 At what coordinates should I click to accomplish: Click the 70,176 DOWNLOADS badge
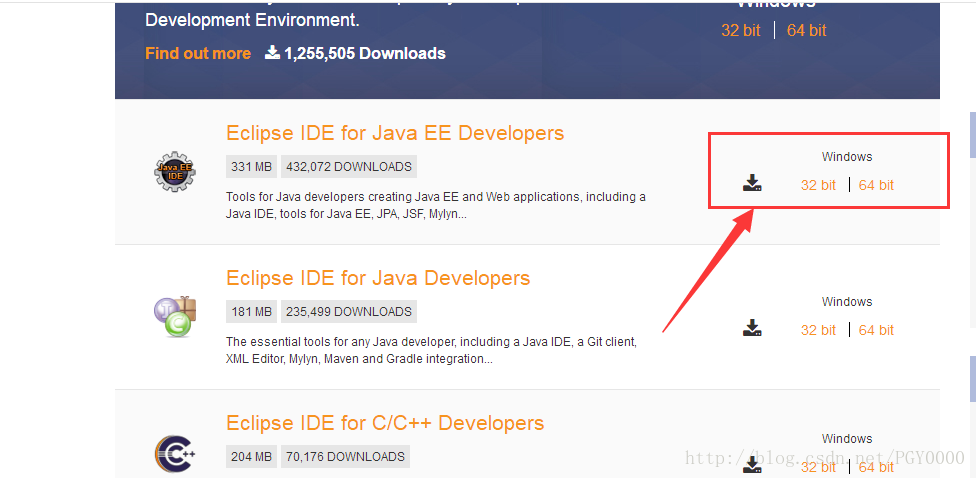345,456
